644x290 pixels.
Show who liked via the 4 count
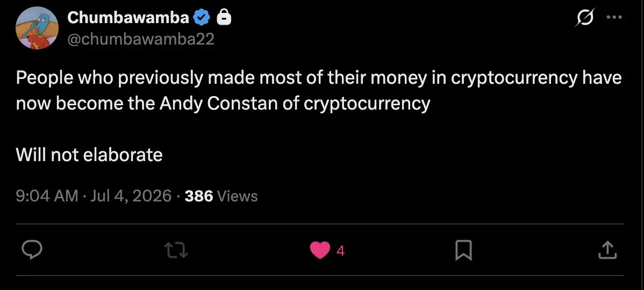pos(340,251)
